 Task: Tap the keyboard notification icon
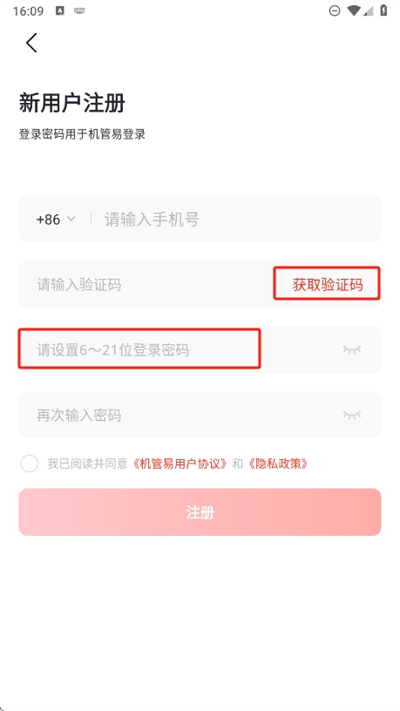click(x=80, y=11)
